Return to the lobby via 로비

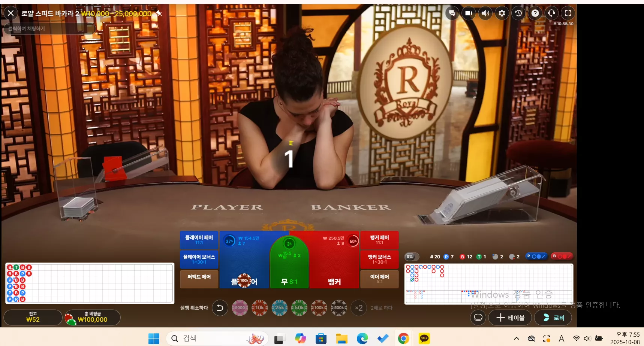[x=553, y=318]
